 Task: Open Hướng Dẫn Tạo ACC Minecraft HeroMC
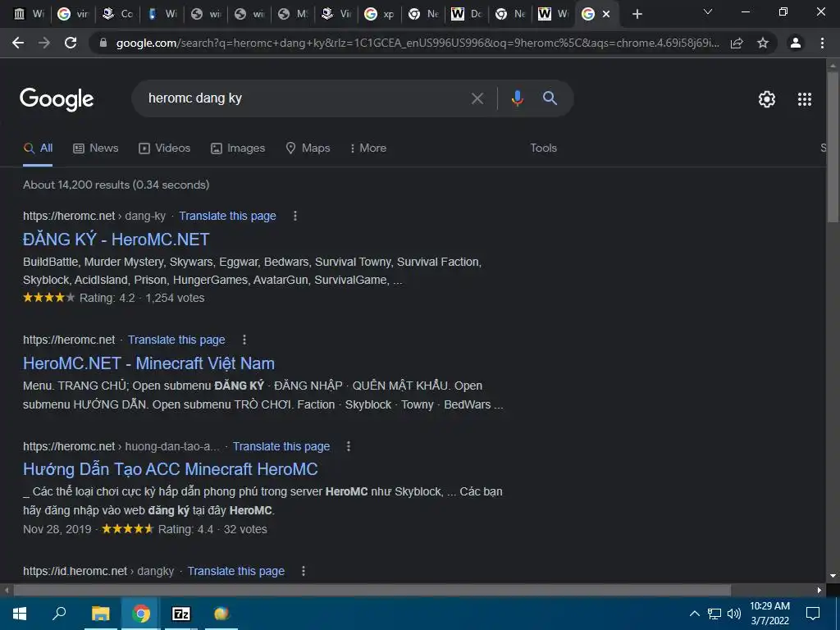[x=171, y=469]
